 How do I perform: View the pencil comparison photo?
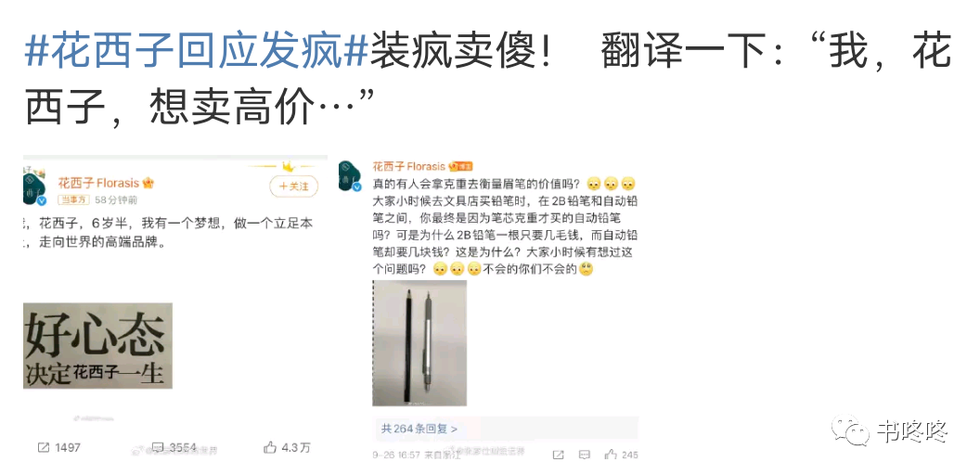click(419, 343)
